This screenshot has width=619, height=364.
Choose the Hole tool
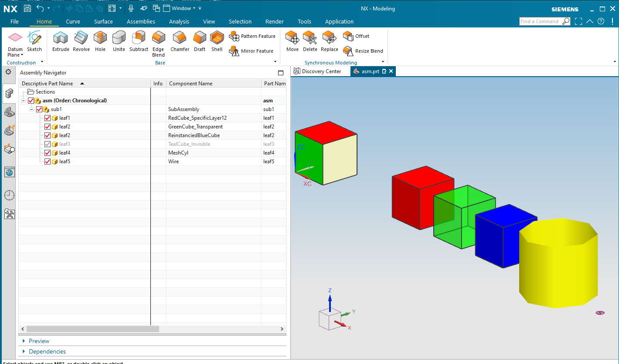[x=100, y=41]
